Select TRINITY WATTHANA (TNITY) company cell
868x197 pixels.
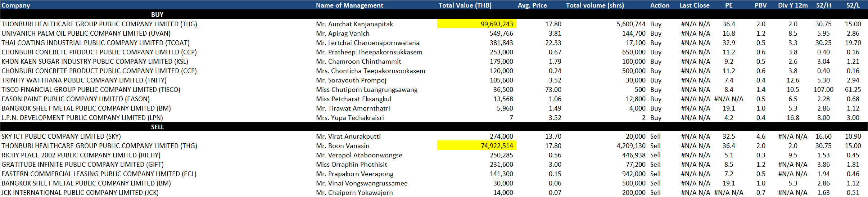[84, 80]
